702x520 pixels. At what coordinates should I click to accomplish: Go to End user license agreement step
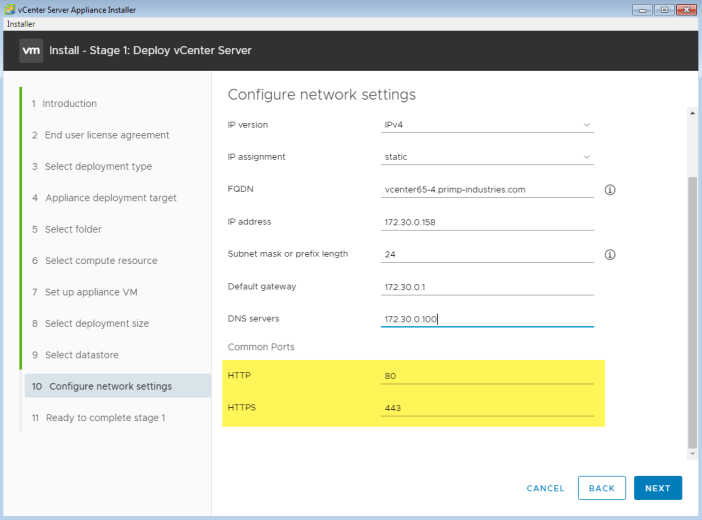coord(100,135)
